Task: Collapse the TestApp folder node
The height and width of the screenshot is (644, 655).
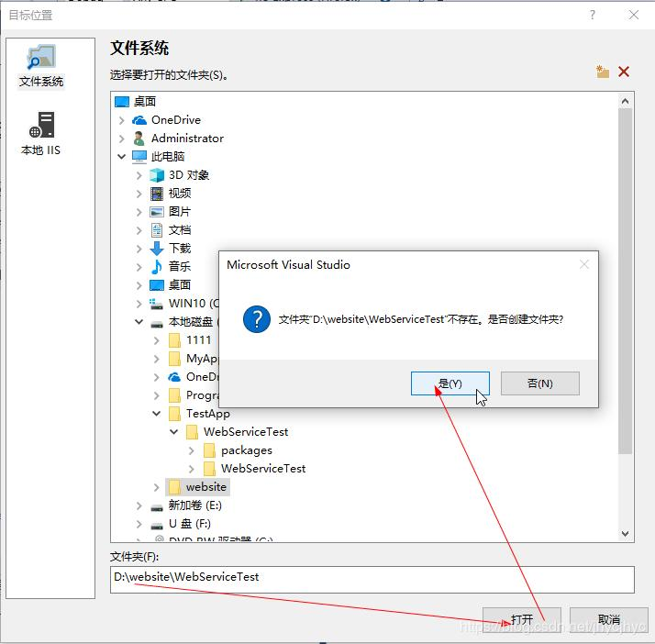Action: (x=157, y=414)
